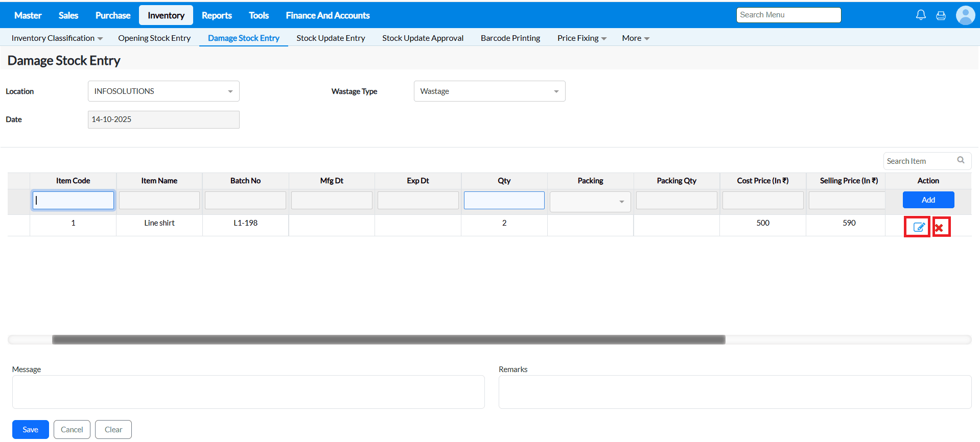Open the More menu

point(635,38)
